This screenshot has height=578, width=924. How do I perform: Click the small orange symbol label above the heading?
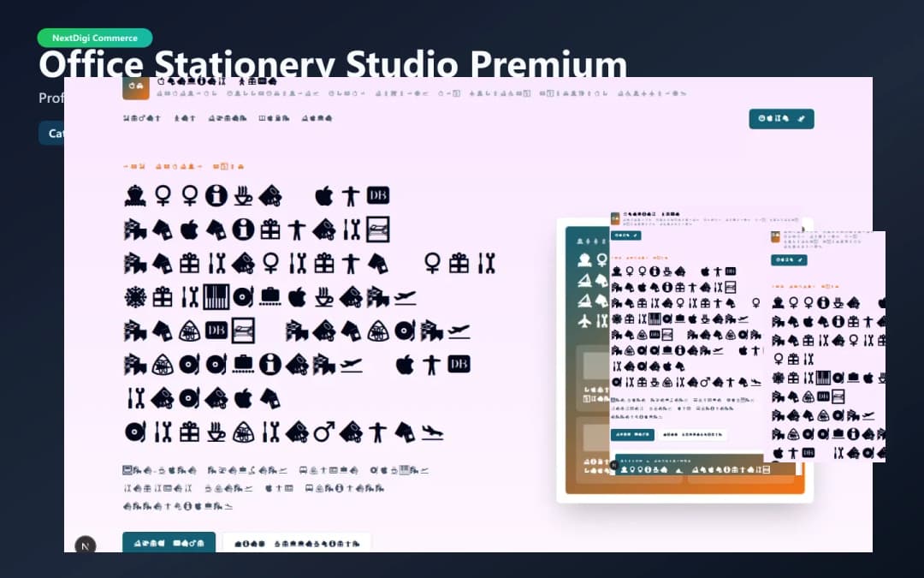click(x=183, y=166)
